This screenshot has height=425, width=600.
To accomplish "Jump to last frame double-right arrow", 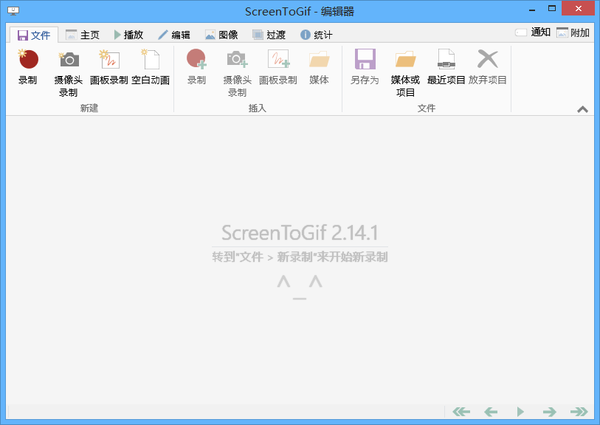I will click(579, 412).
